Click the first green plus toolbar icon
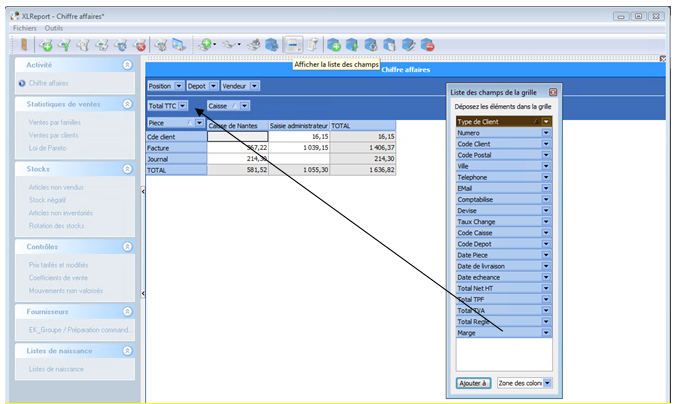 46,45
